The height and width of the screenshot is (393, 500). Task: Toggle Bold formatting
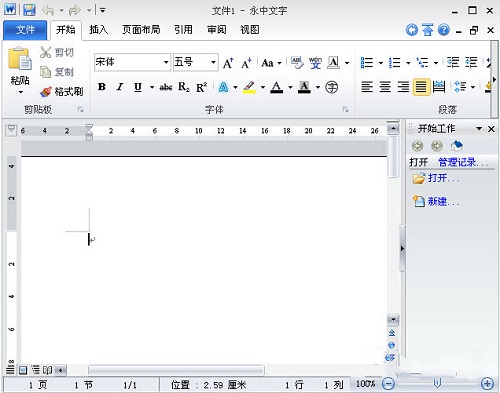point(102,87)
